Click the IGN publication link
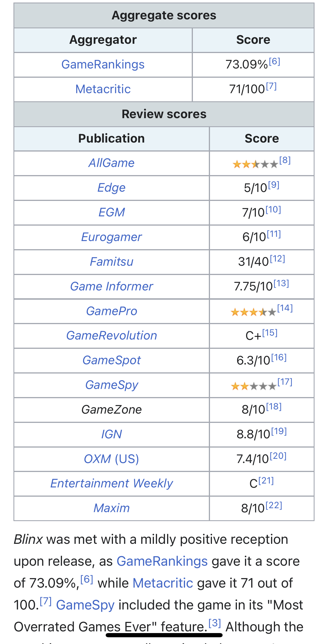The height and width of the screenshot is (644, 328). click(x=112, y=434)
